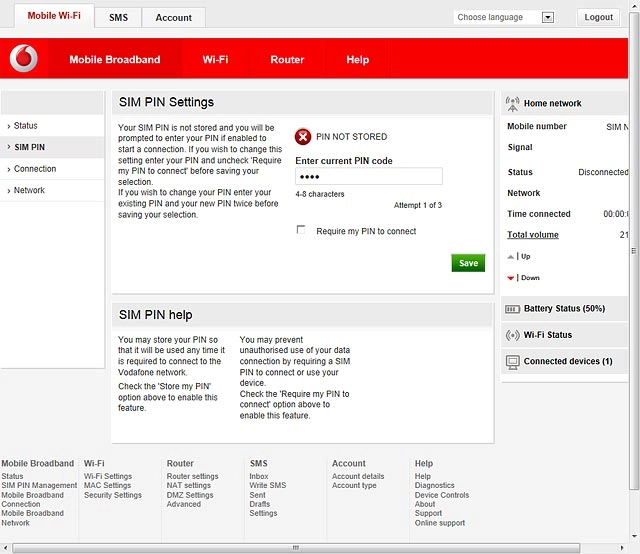The height and width of the screenshot is (554, 640).
Task: Open Online support footer link
Action: point(440,523)
